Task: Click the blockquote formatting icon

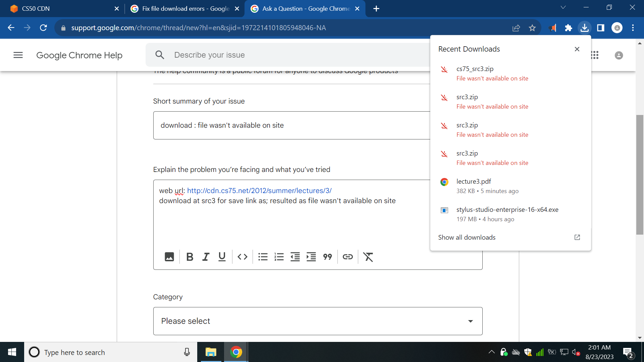Action: pyautogui.click(x=327, y=257)
